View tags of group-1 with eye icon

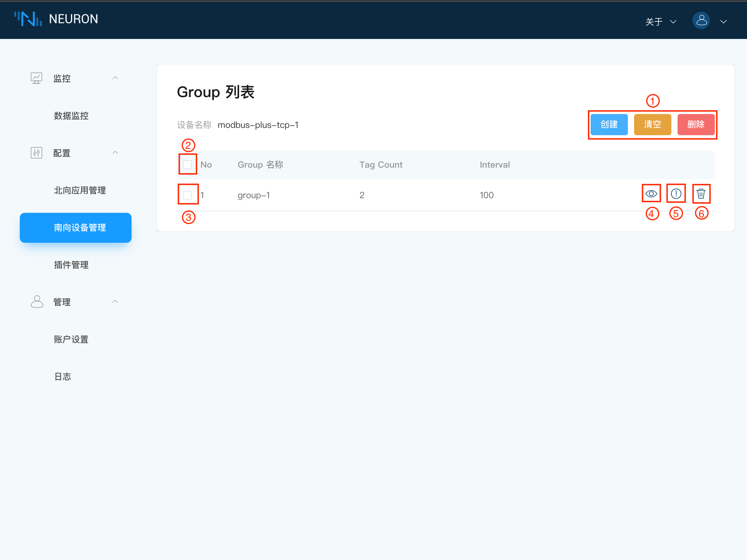[651, 194]
